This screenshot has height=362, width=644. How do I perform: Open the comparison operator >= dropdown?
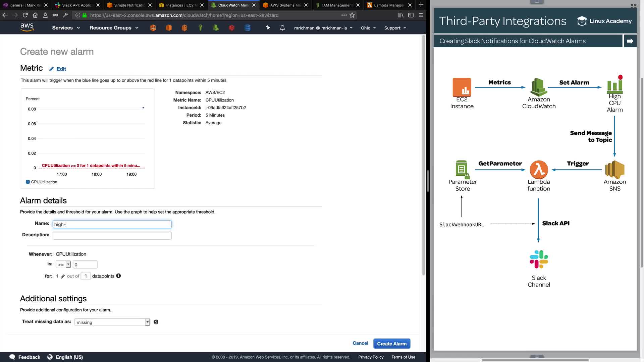tap(63, 264)
